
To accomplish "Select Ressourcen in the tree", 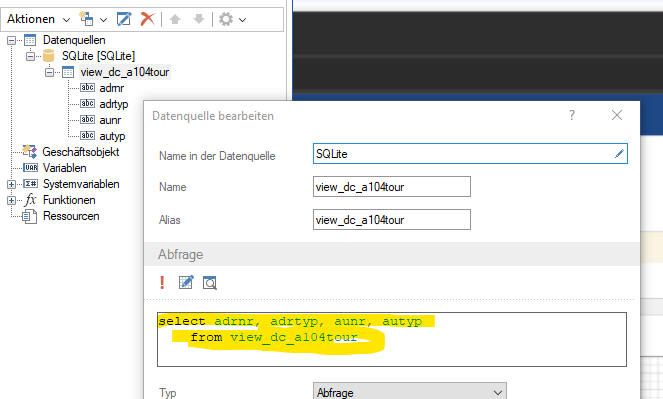I will click(x=71, y=216).
